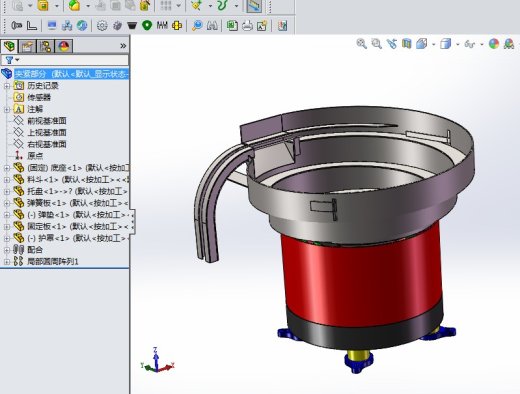Click the green curved path toolbar icon
Viewport: 520px width, 394px height.
(x=222, y=5)
